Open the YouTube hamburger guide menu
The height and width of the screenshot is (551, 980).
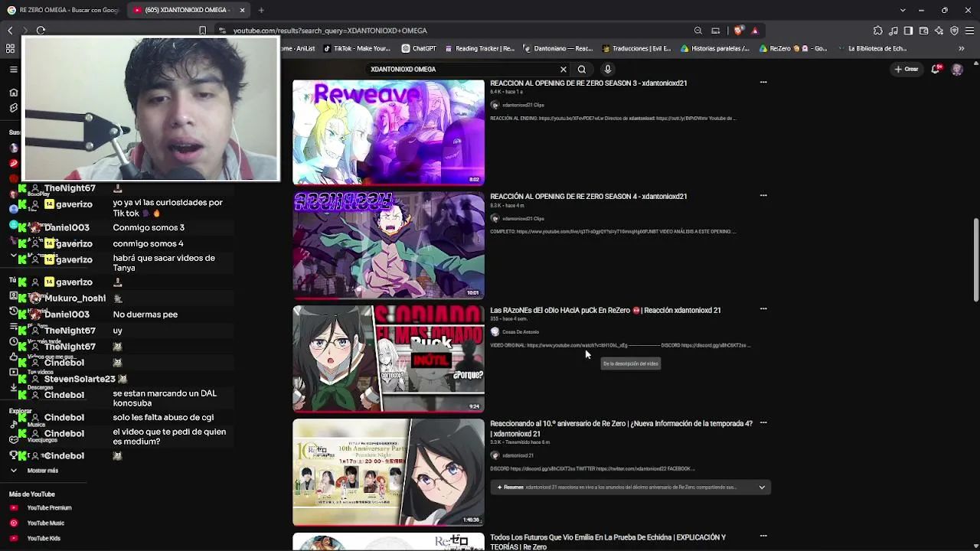click(13, 69)
